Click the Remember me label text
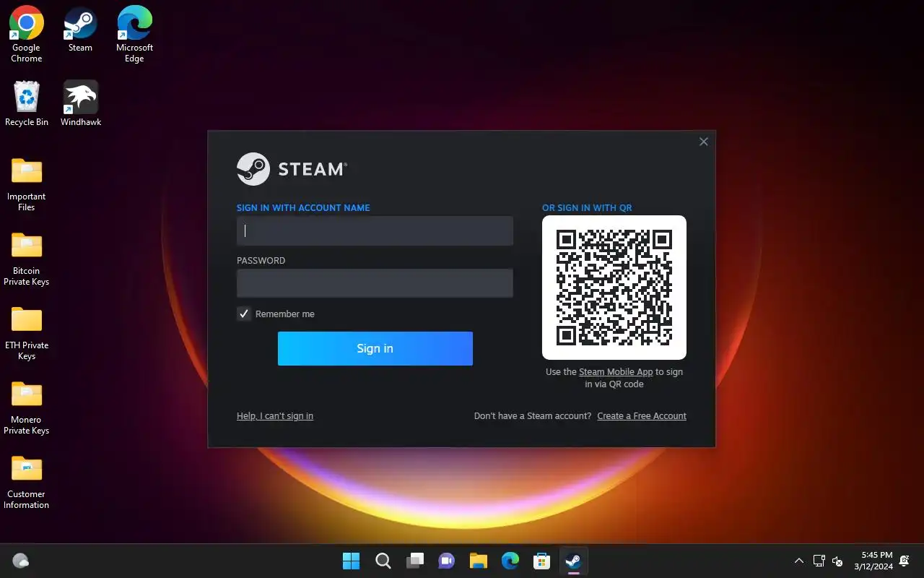 (285, 314)
